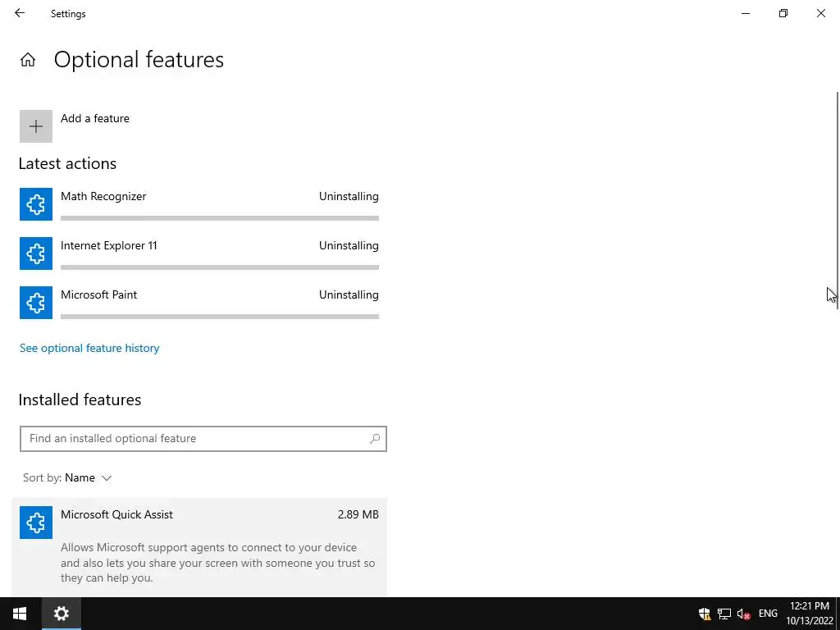This screenshot has height=630, width=840.
Task: Click the vertical scrollbar on the right
Action: [838, 201]
